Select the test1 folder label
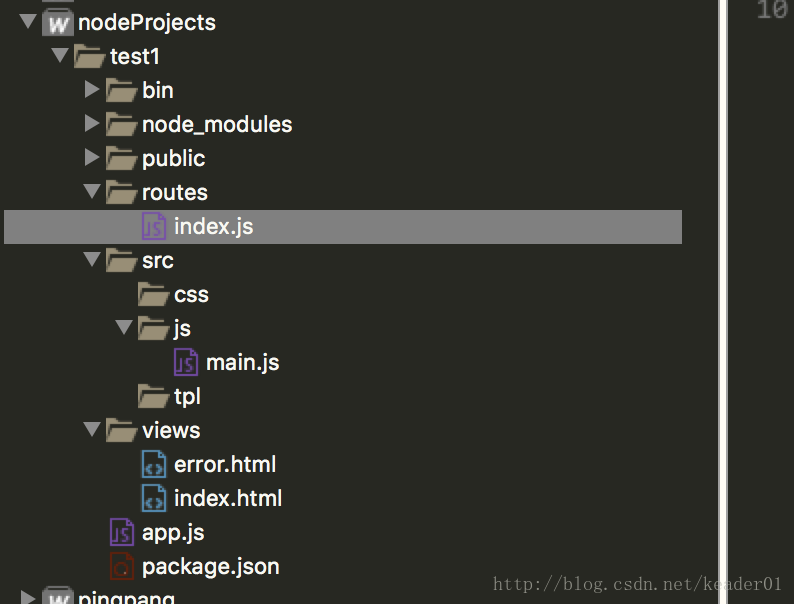794x604 pixels. tap(135, 56)
